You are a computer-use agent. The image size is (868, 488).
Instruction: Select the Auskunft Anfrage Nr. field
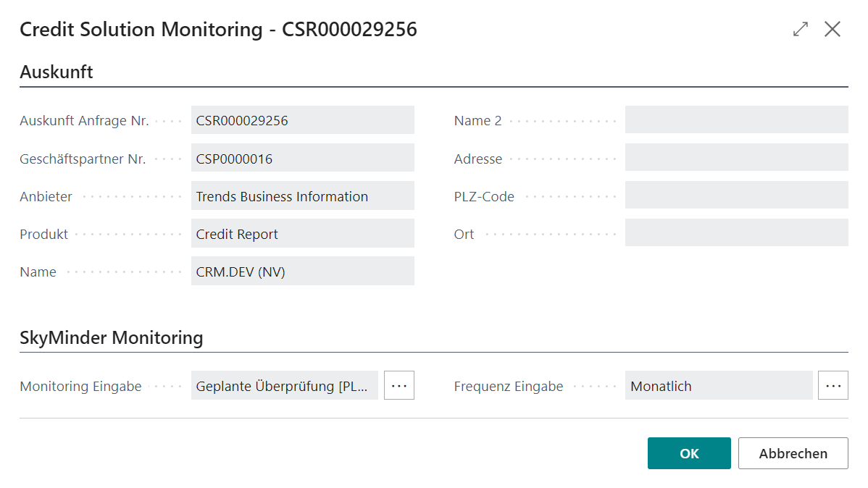(303, 119)
